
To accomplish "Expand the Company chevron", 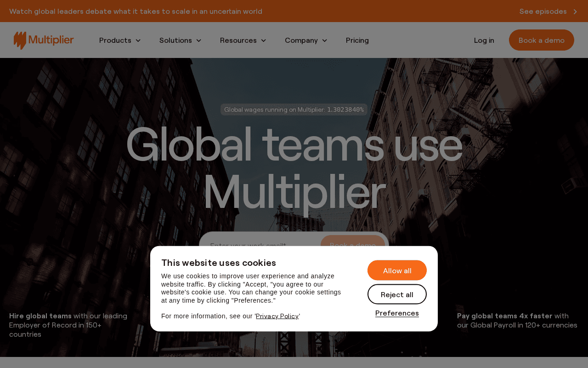I will (x=324, y=40).
